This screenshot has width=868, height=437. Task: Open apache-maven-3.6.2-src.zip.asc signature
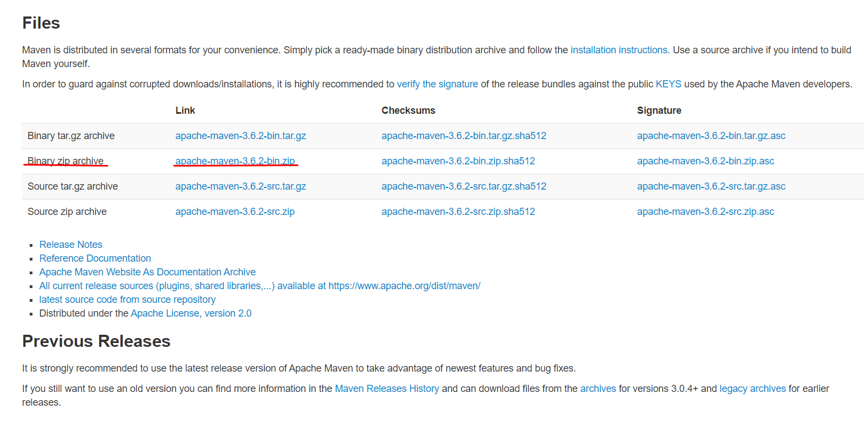click(706, 212)
